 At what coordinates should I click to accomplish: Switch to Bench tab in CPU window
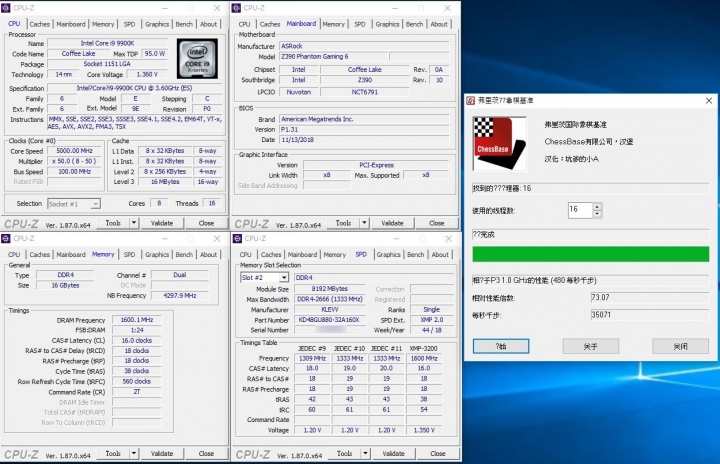(184, 24)
